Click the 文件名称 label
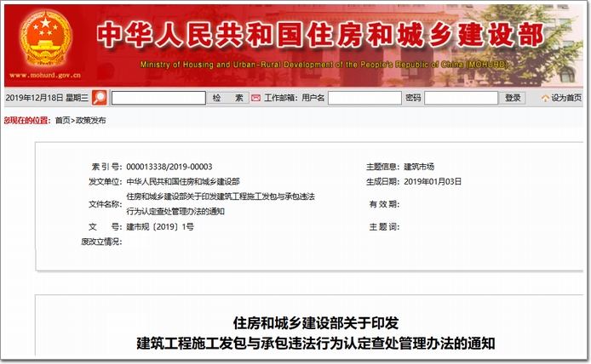Image resolution: width=591 pixels, height=364 pixels. 105,204
